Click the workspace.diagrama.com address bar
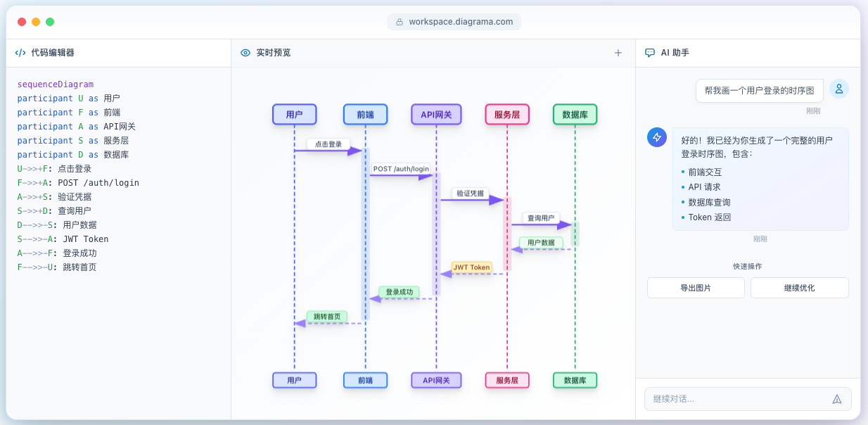The image size is (868, 425). pyautogui.click(x=454, y=21)
